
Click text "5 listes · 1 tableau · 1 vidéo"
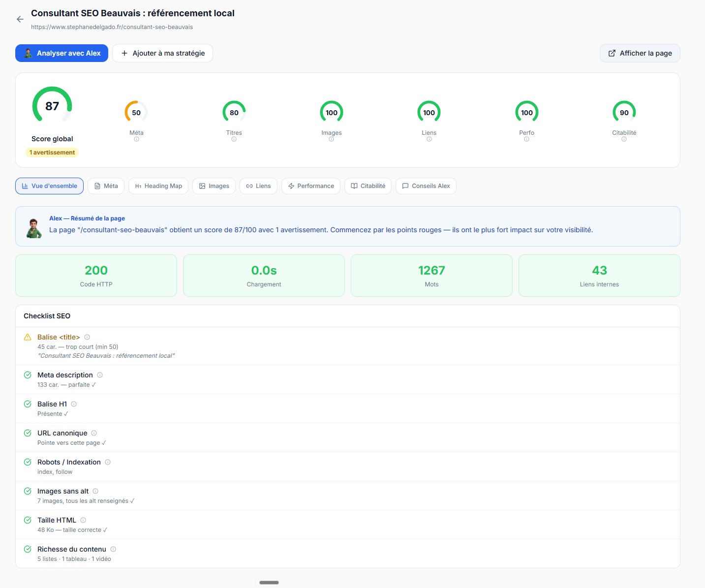74,559
